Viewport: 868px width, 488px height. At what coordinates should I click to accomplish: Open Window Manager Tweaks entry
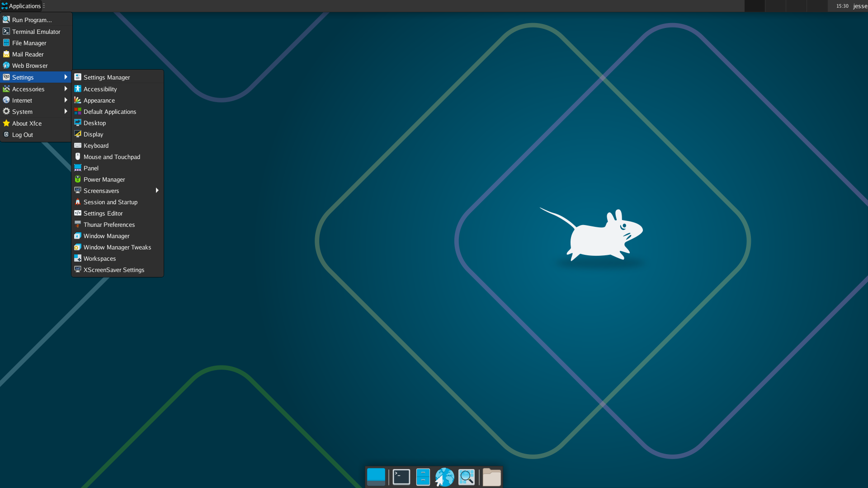118,247
